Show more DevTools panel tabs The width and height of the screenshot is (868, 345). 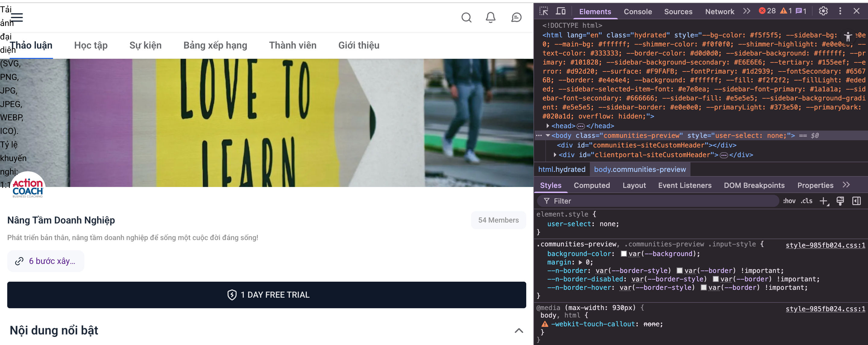747,11
